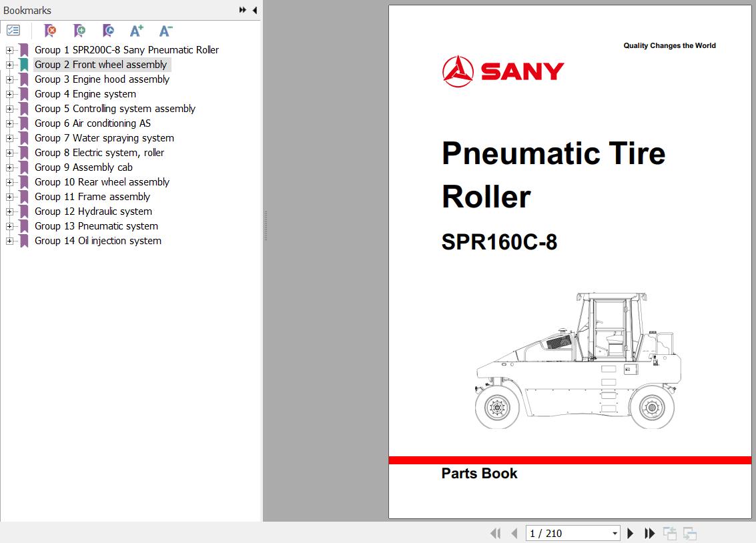Open Group 9 Assembly cab bookmark
The image size is (756, 543).
83,167
